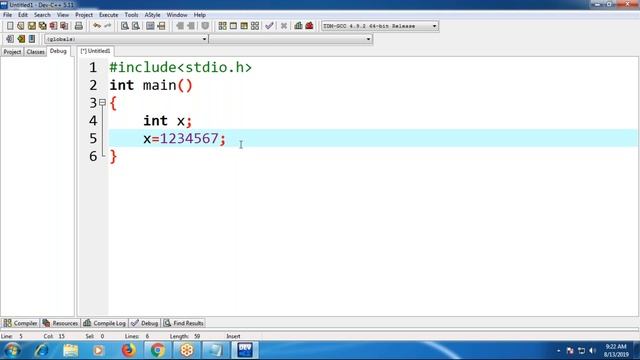The height and width of the screenshot is (360, 640).
Task: Click the Rebuild All toolbar icon
Action: pos(255,26)
